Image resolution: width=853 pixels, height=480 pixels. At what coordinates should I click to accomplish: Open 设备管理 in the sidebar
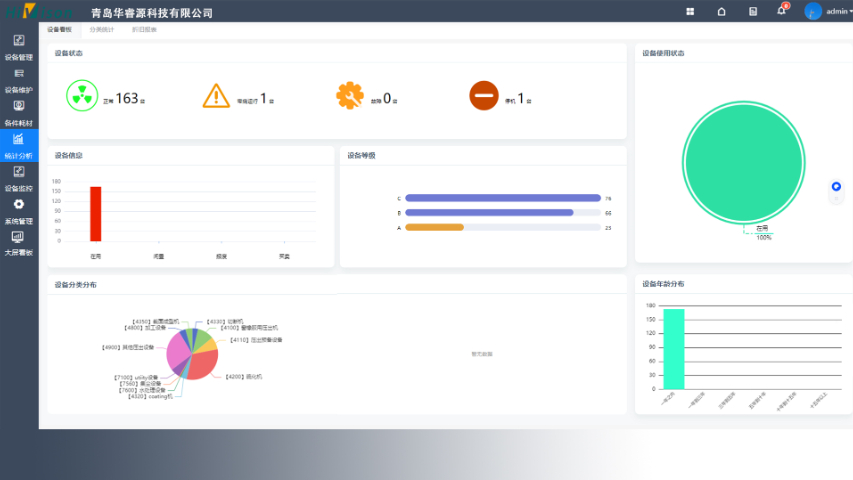click(18, 46)
